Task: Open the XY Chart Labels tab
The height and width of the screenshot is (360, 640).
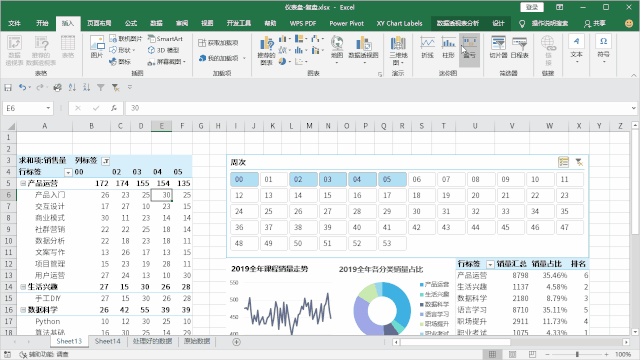Action: (x=399, y=23)
